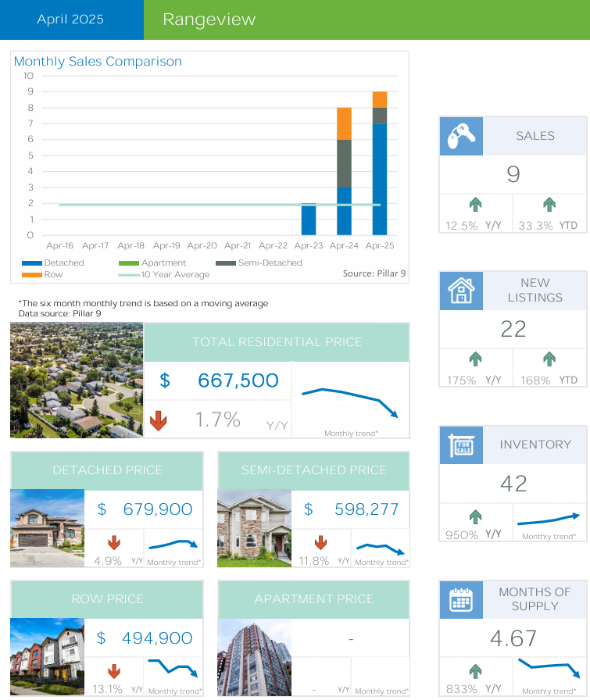The height and width of the screenshot is (700, 590).
Task: Click green up arrow above Inventory 950%
Action: 475,516
